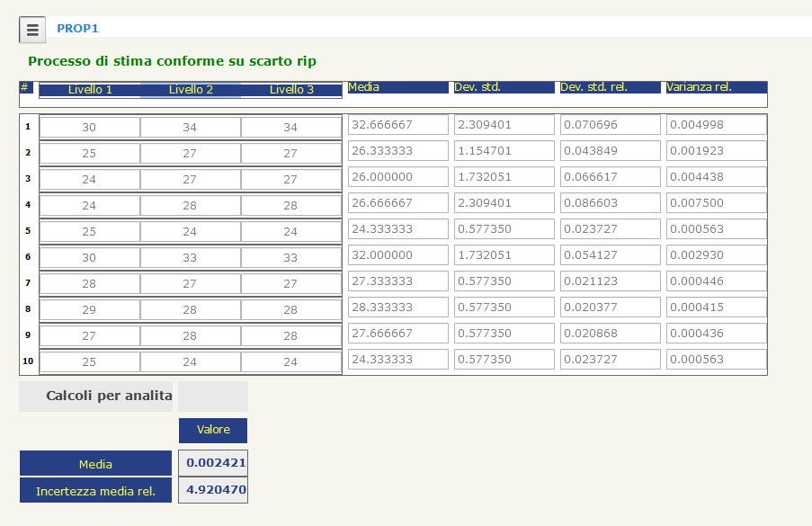The height and width of the screenshot is (526, 812).
Task: Open the hamburger menu icon
Action: point(32,30)
